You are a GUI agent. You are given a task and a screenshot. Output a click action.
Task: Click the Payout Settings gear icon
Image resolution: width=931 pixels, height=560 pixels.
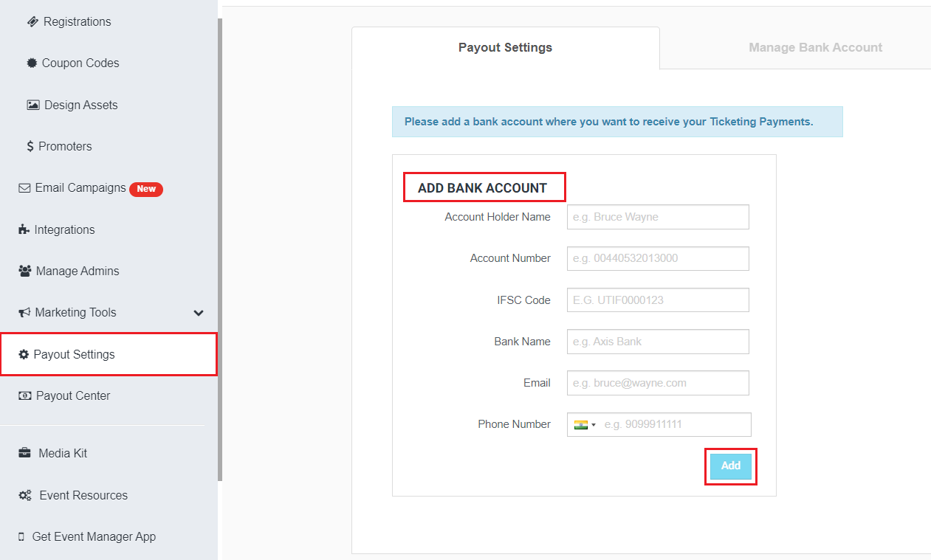[x=25, y=354]
